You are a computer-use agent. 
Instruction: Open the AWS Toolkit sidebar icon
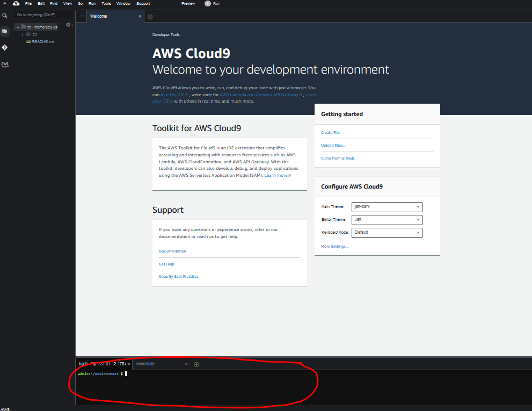pyautogui.click(x=5, y=64)
